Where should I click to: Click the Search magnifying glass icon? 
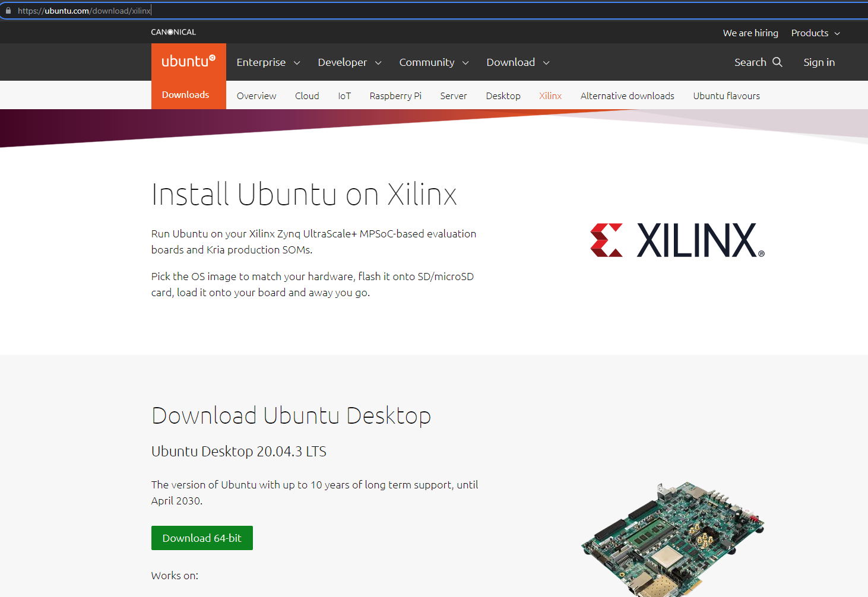coord(777,62)
